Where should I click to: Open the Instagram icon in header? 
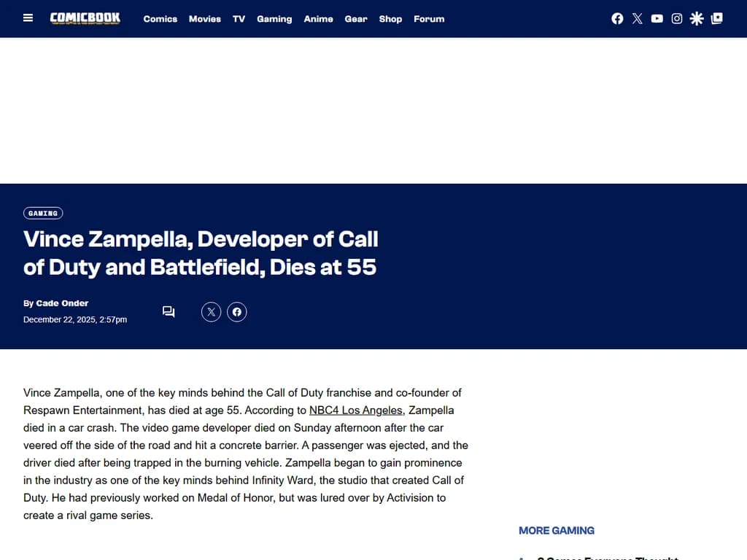pyautogui.click(x=677, y=19)
